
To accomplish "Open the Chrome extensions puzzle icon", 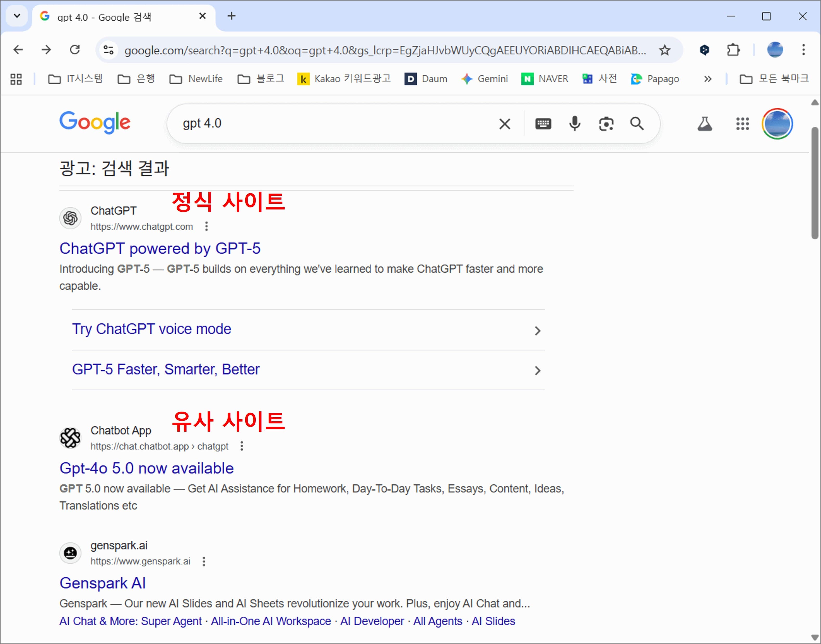I will point(733,50).
